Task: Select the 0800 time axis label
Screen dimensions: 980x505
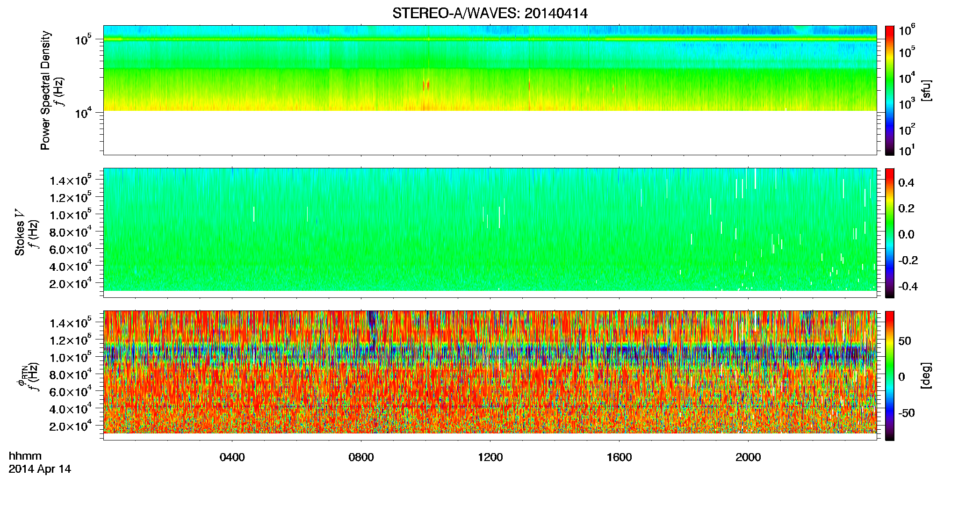Action: [361, 457]
